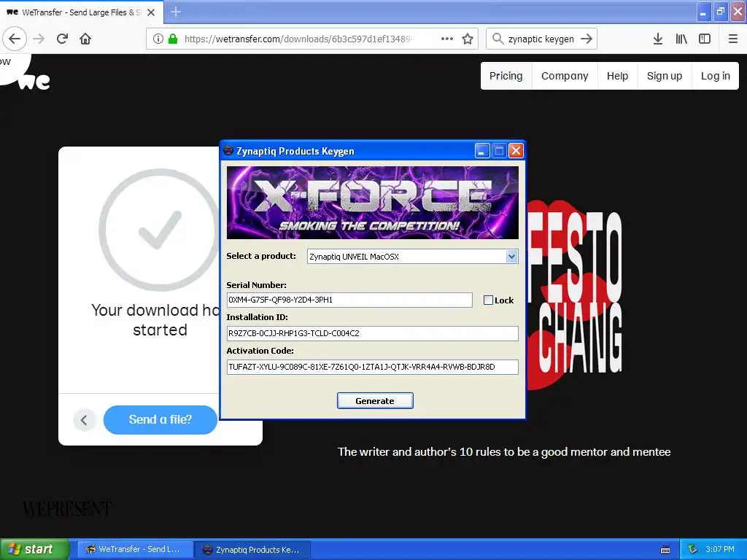Viewport: 747px width, 560px height.
Task: Click the X-FORCE banner image
Action: (x=373, y=203)
